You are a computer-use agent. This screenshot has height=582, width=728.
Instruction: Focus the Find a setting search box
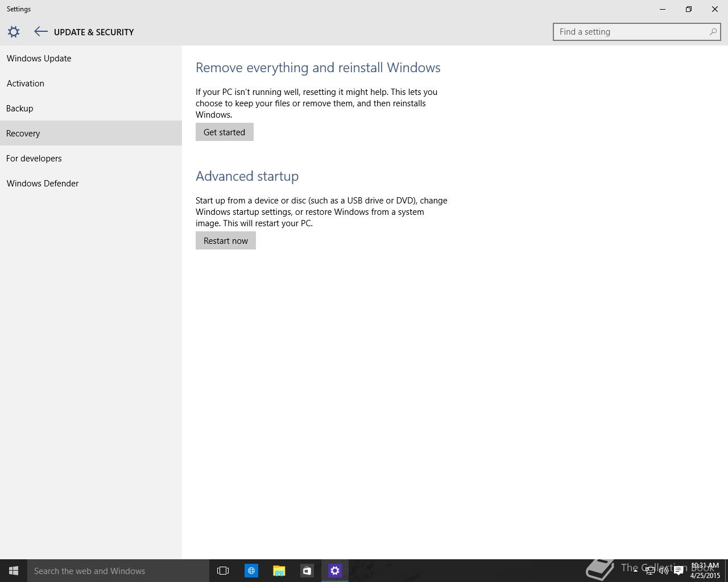(x=636, y=32)
